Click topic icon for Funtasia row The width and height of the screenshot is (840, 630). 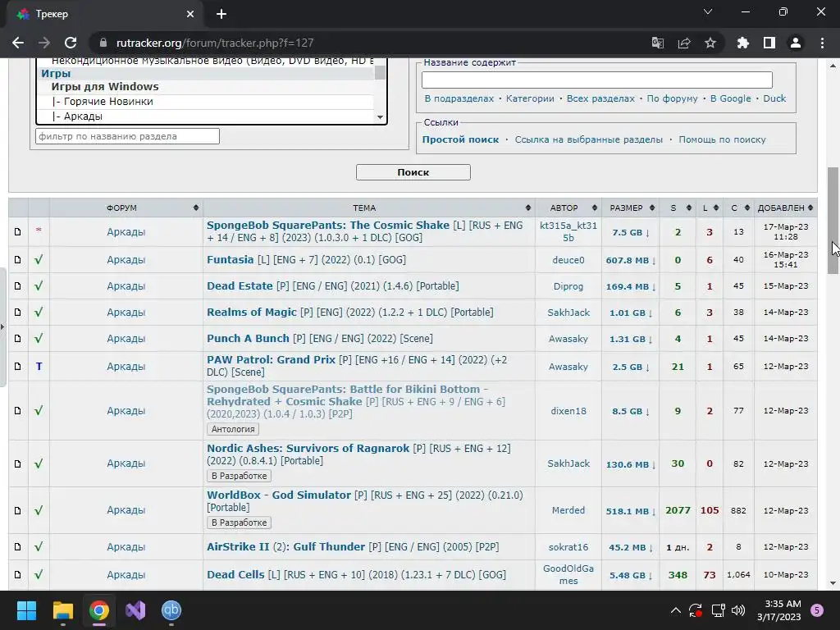(18, 260)
